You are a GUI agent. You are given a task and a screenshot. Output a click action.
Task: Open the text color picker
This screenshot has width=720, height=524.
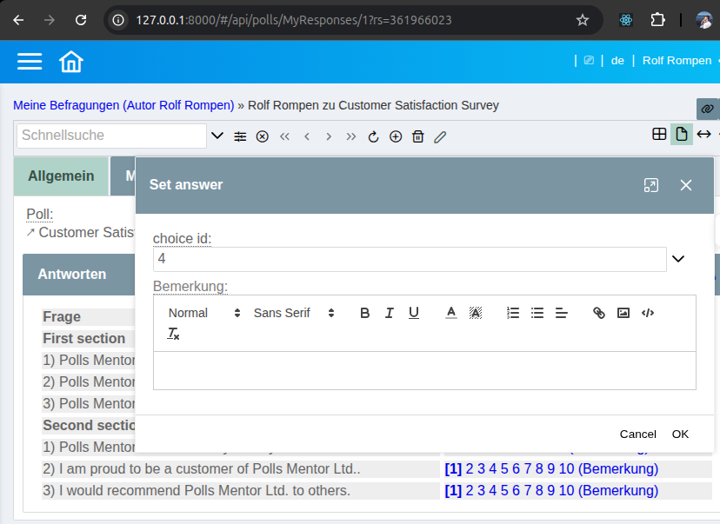451,313
